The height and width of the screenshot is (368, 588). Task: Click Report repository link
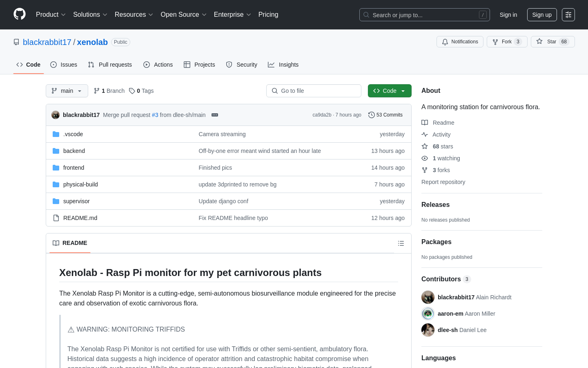coord(443,182)
